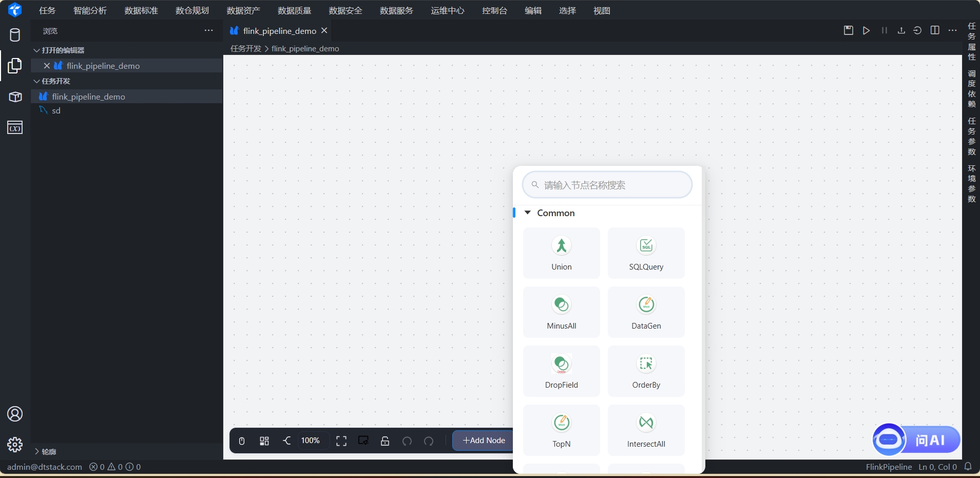The image size is (980, 478).
Task: Click the undo arrow in canvas toolbar
Action: pos(407,441)
